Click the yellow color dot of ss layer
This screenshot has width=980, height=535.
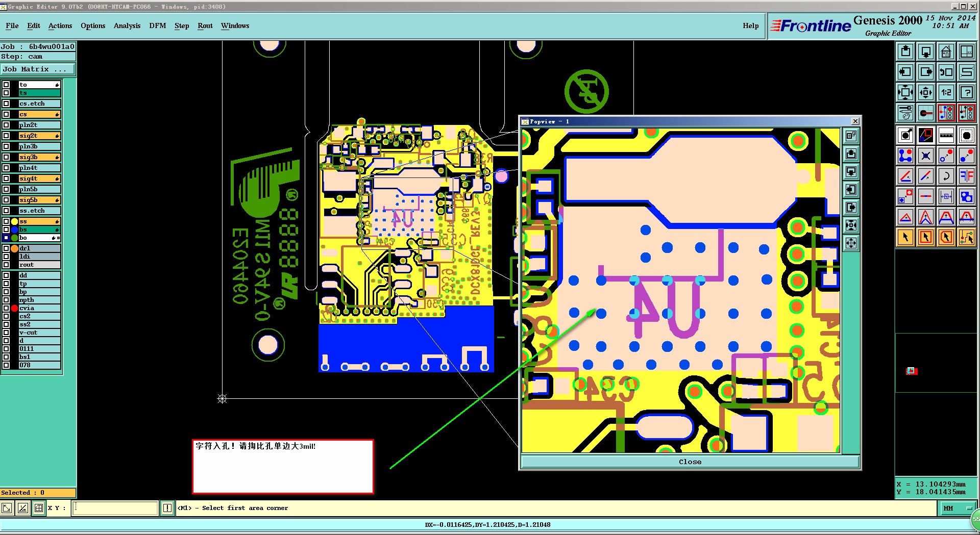pyautogui.click(x=15, y=221)
